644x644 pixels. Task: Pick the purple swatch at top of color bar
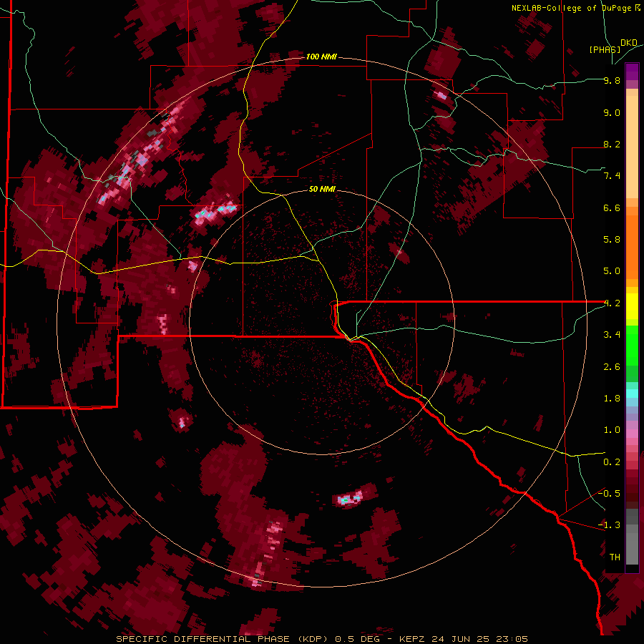point(632,72)
